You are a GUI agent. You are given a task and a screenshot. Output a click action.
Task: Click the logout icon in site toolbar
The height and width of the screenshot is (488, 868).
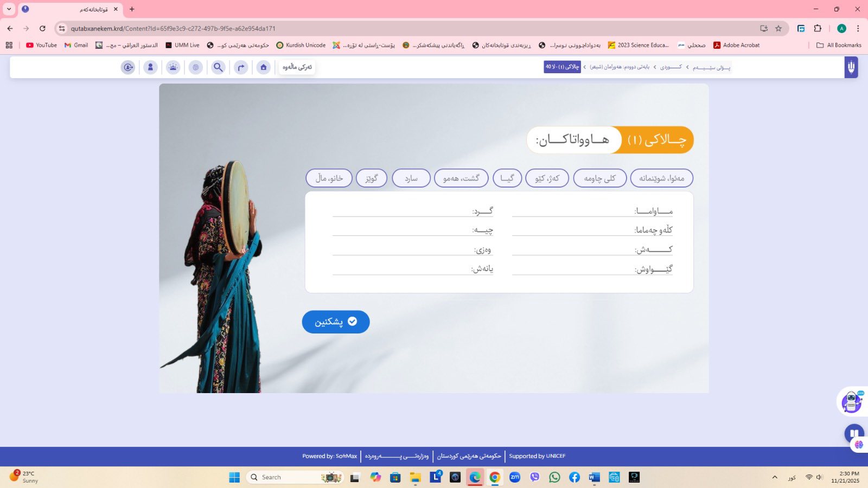[x=128, y=67]
